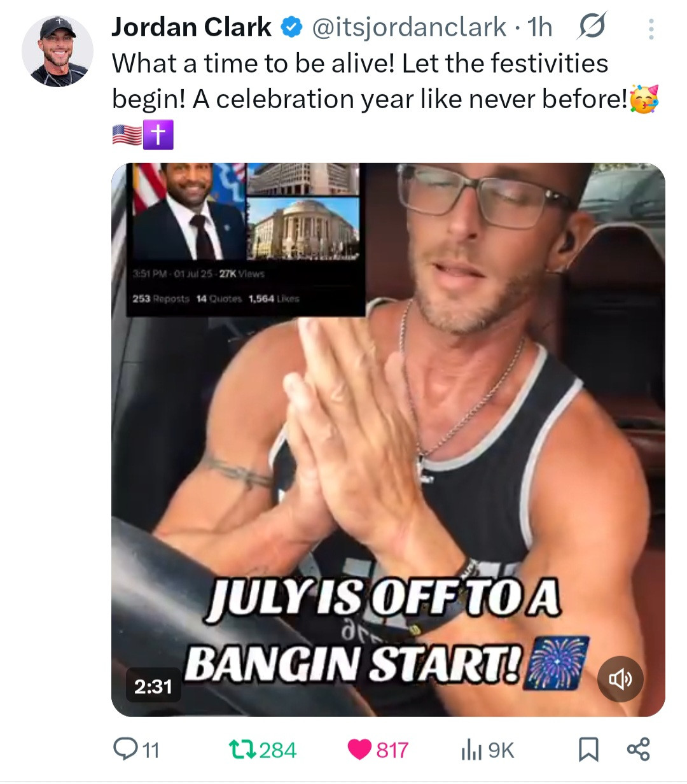The height and width of the screenshot is (784, 687).
Task: Click the 1h timestamp
Action: click(x=539, y=27)
